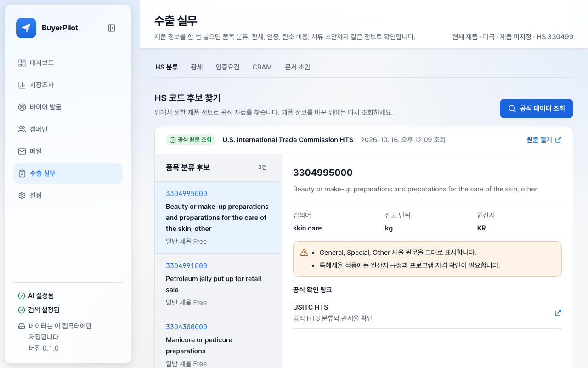Open the CBAM tab
This screenshot has width=588, height=368.
pos(262,67)
